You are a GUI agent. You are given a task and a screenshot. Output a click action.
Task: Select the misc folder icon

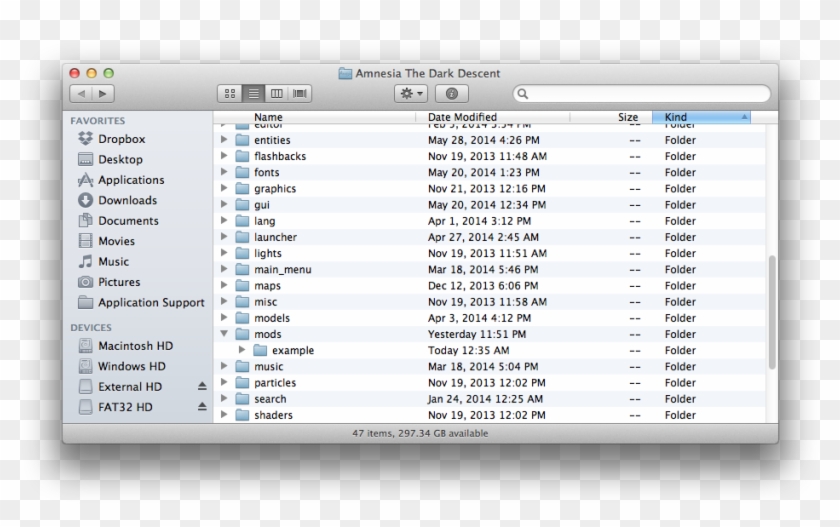coord(243,302)
